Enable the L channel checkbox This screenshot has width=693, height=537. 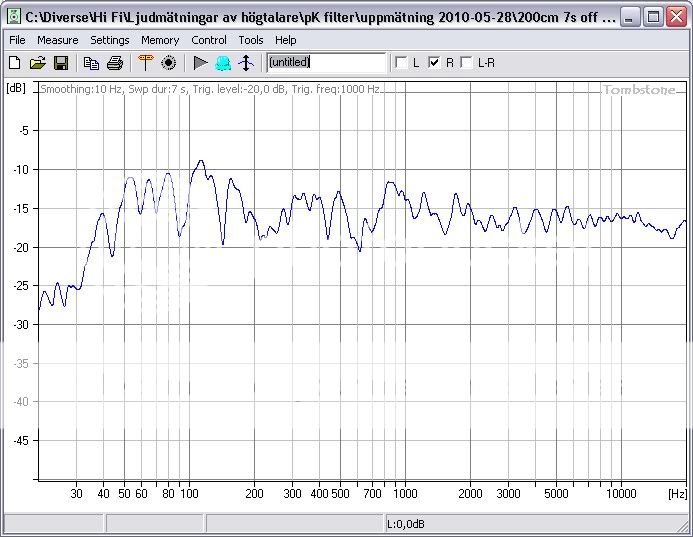(402, 63)
